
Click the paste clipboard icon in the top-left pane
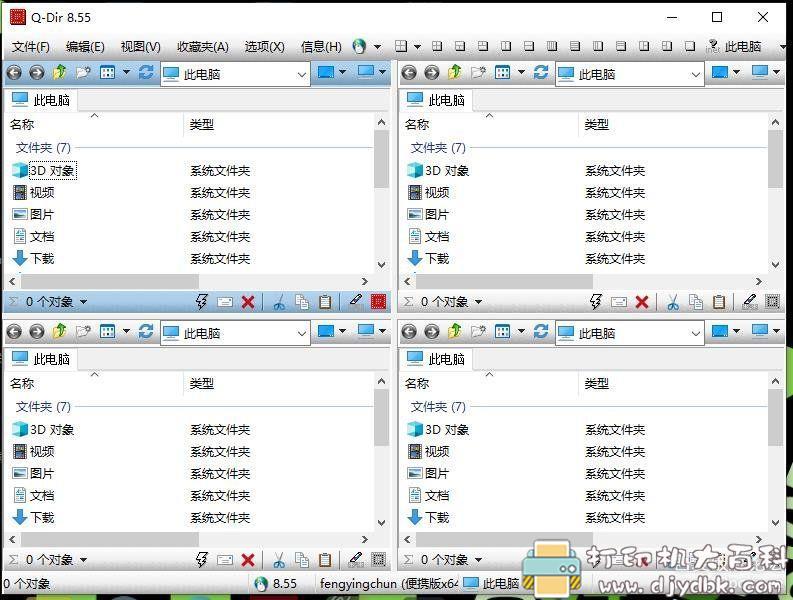[325, 302]
